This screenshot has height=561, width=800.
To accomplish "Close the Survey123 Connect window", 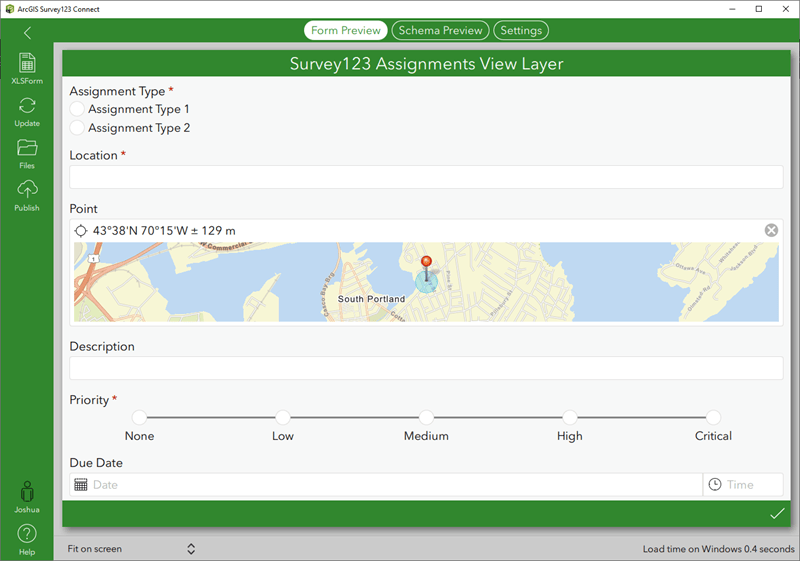I will click(x=786, y=9).
